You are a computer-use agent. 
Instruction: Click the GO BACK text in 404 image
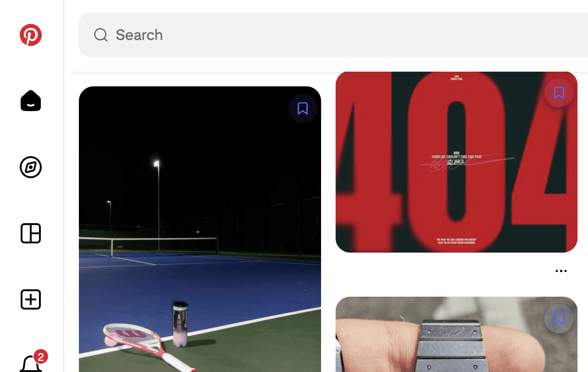[456, 163]
